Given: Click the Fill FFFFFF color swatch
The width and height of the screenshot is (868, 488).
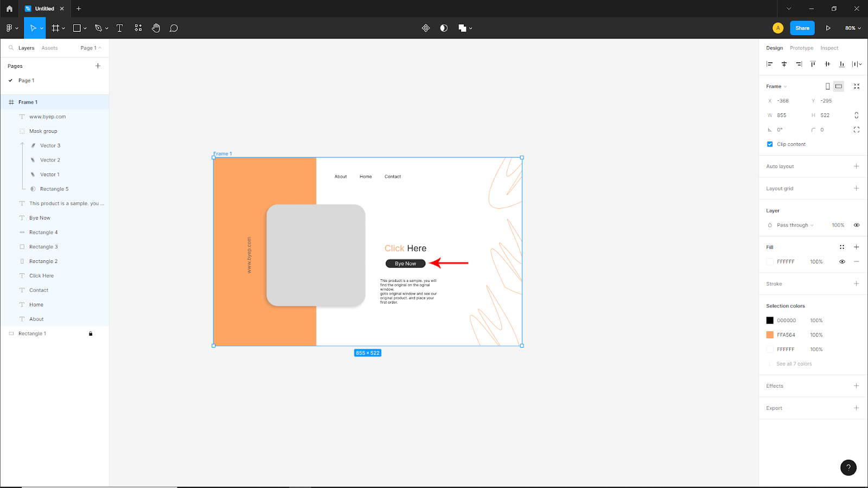Looking at the screenshot, I should point(770,262).
